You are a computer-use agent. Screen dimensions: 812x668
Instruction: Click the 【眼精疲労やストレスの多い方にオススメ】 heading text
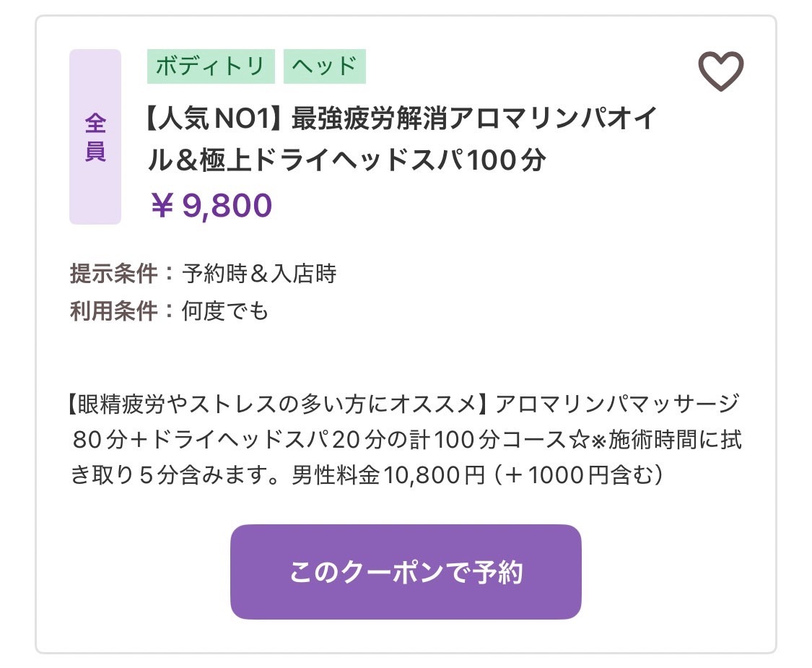[279, 404]
